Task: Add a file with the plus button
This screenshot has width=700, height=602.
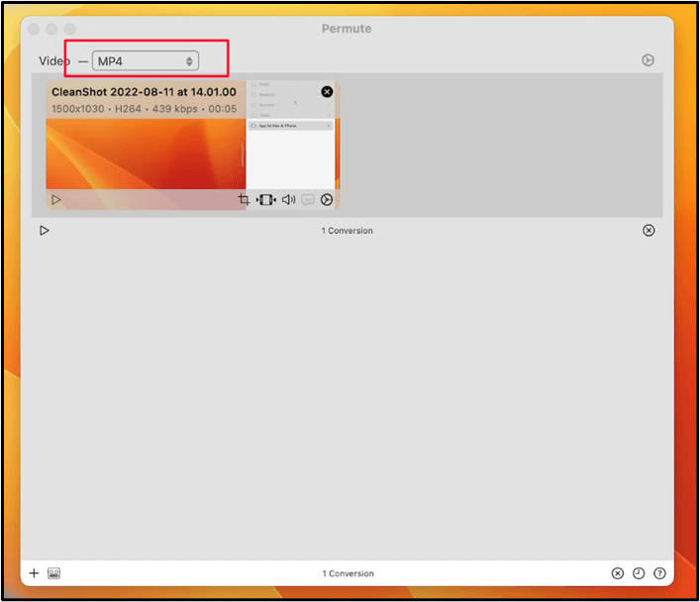Action: coord(34,573)
